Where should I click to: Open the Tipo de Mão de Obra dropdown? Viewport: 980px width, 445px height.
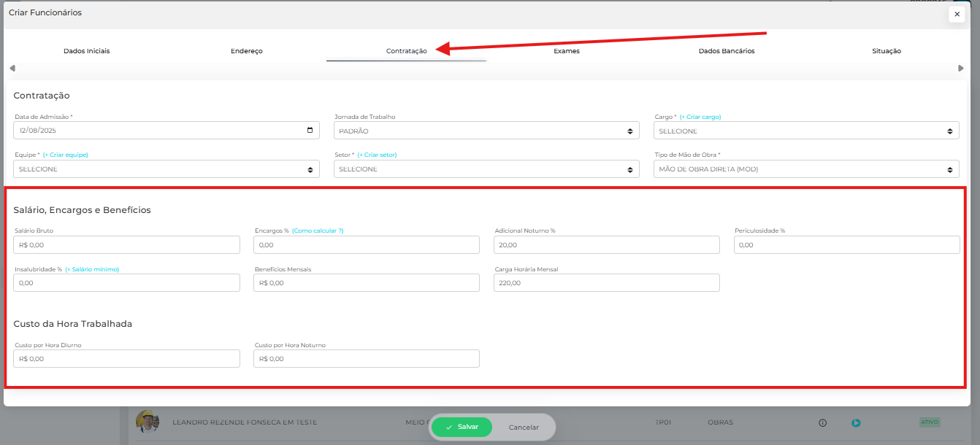[x=806, y=169]
